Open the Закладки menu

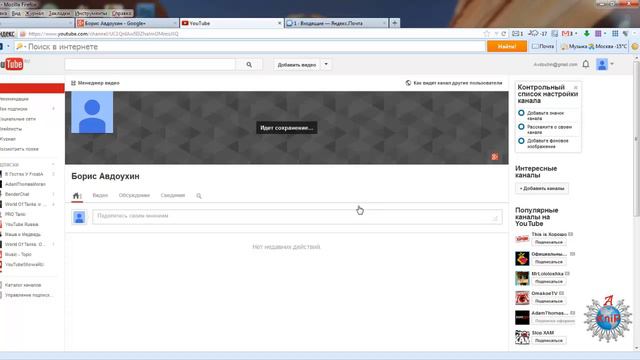pyautogui.click(x=59, y=13)
